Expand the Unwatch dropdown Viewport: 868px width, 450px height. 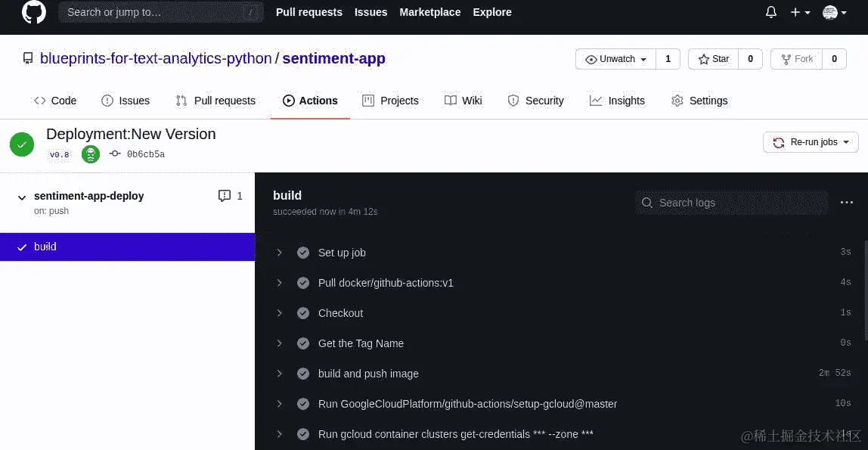pos(615,59)
